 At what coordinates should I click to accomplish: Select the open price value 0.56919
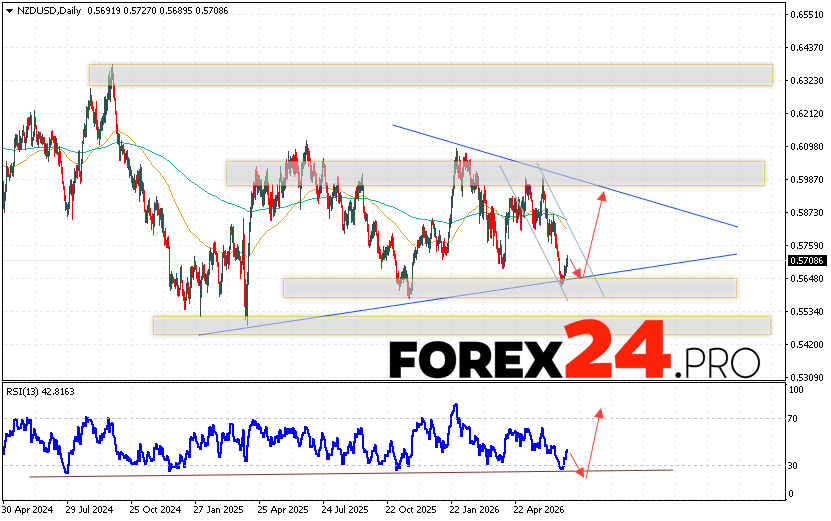103,11
